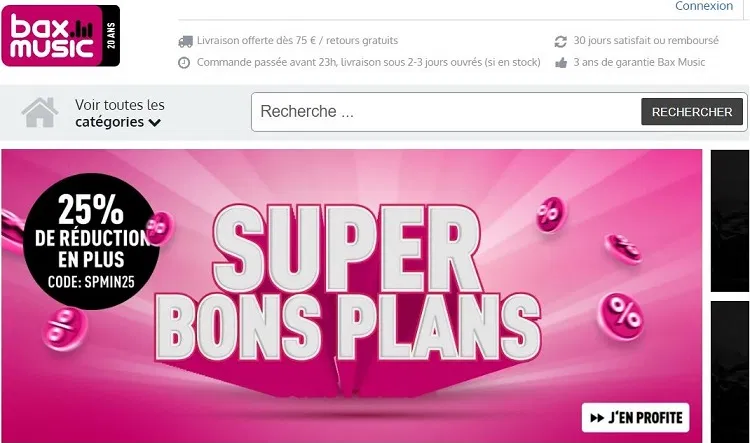This screenshot has height=443, width=750.
Task: Click the delivery truck icon
Action: pos(185,41)
